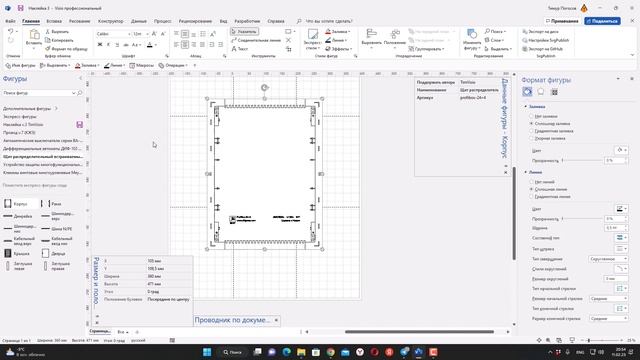Open the font size dropdown
This screenshot has width=640, height=360.
click(147, 34)
